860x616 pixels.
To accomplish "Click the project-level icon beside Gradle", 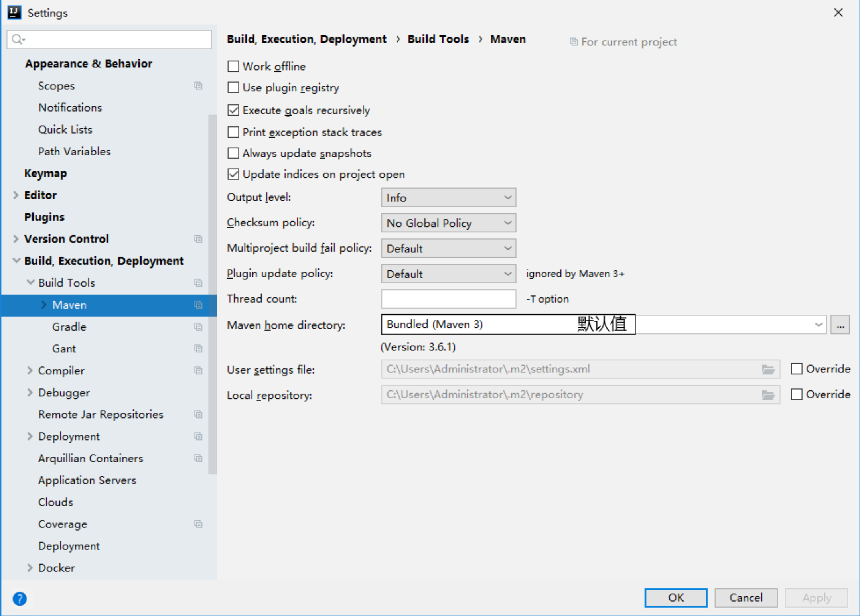I will [x=198, y=327].
